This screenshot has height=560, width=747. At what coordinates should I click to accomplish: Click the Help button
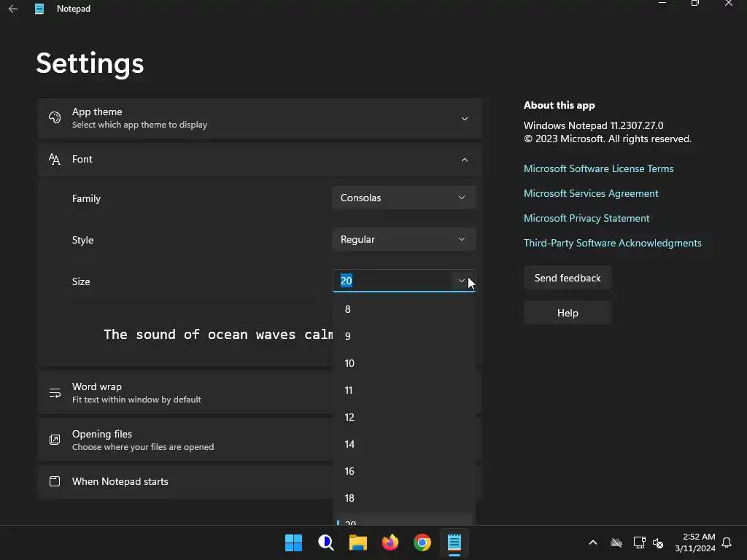tap(568, 313)
